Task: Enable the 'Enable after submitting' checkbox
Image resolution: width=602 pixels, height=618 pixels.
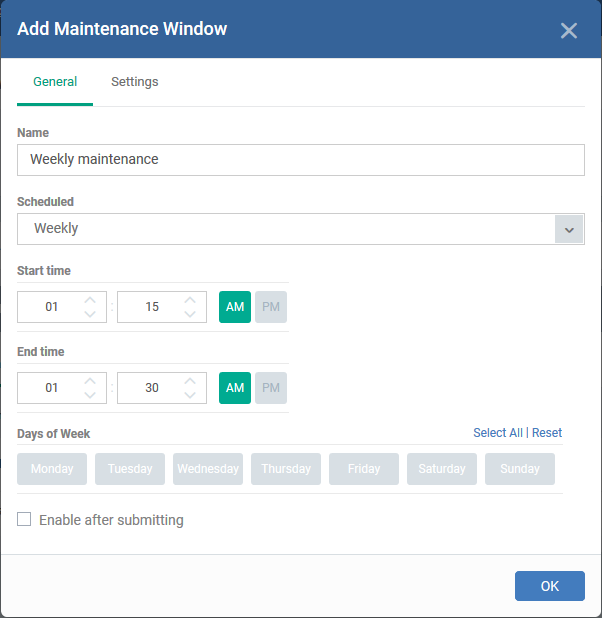Action: [24, 519]
